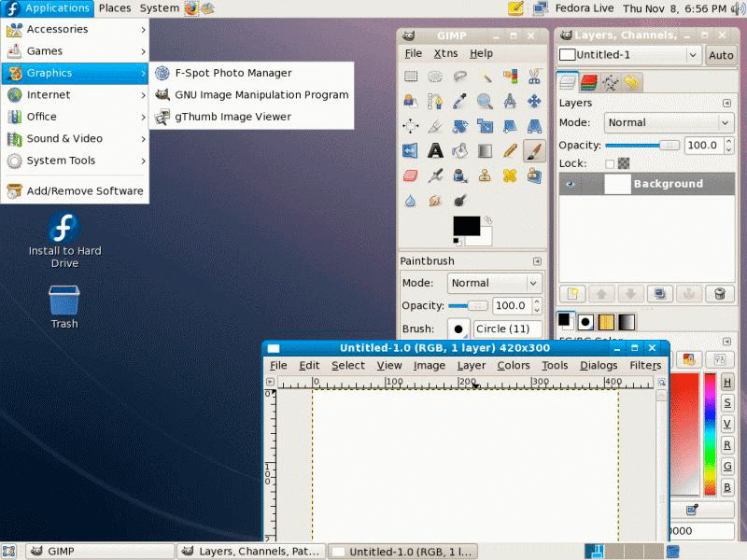
Task: Open the Colors menu in image window
Action: (x=513, y=366)
